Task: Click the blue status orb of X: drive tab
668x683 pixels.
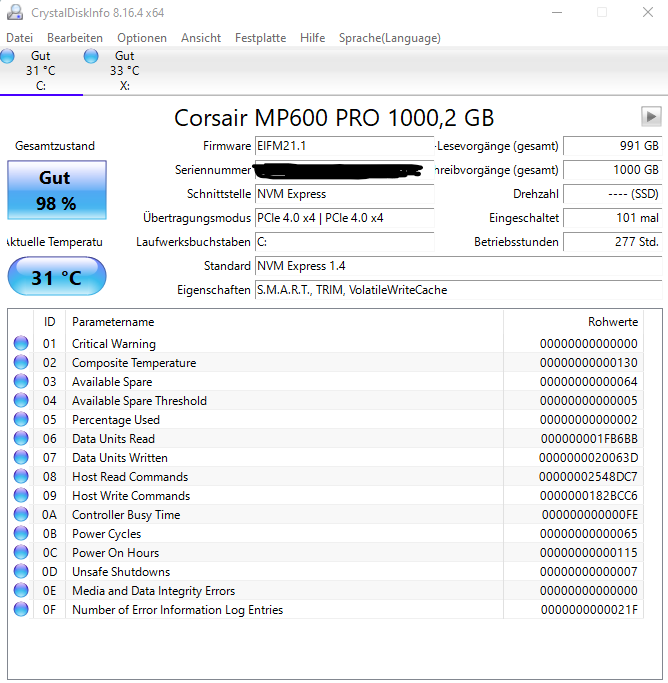Action: 91,56
